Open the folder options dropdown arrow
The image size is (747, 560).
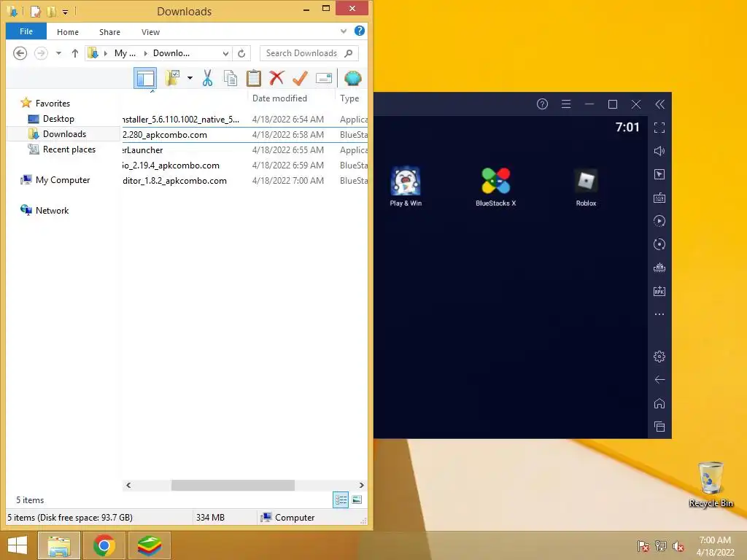click(190, 78)
